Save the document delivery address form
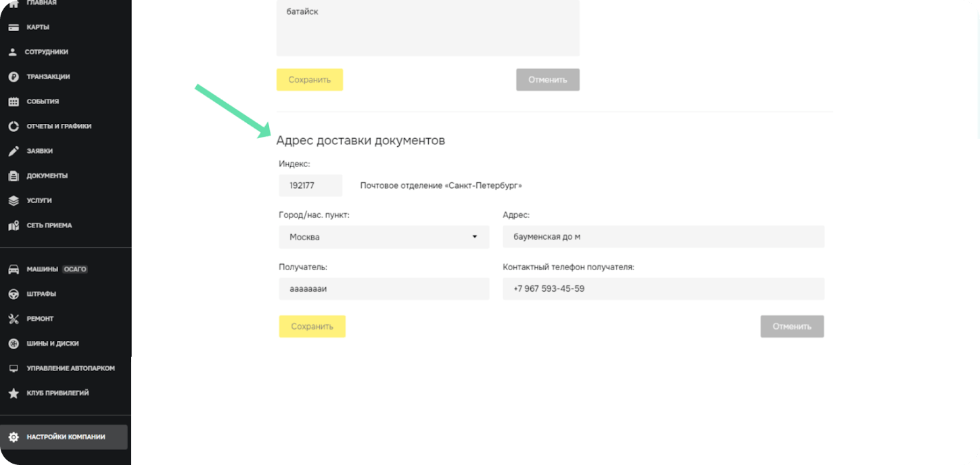This screenshot has width=980, height=465. pyautogui.click(x=312, y=326)
